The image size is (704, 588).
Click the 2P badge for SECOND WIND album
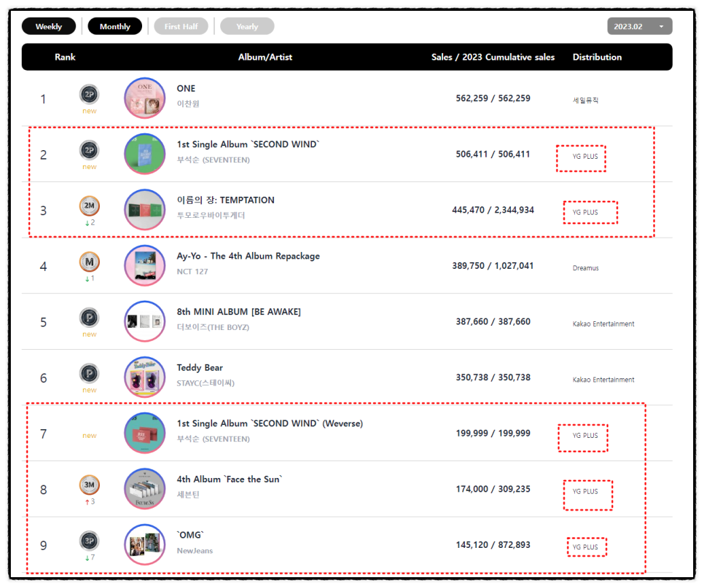click(90, 150)
